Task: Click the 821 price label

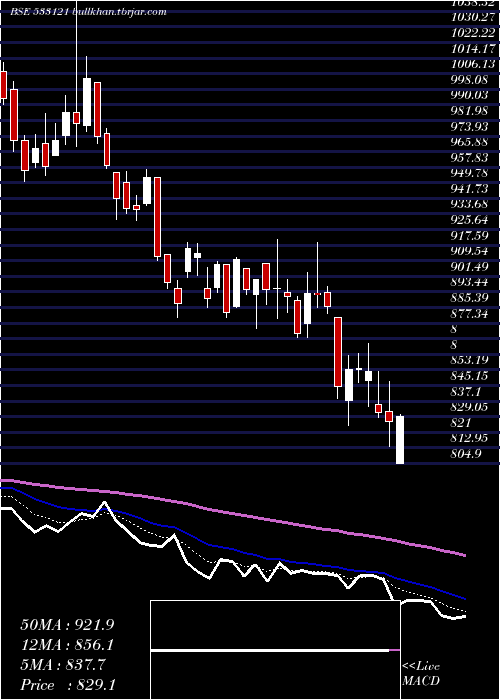Action: (x=461, y=423)
